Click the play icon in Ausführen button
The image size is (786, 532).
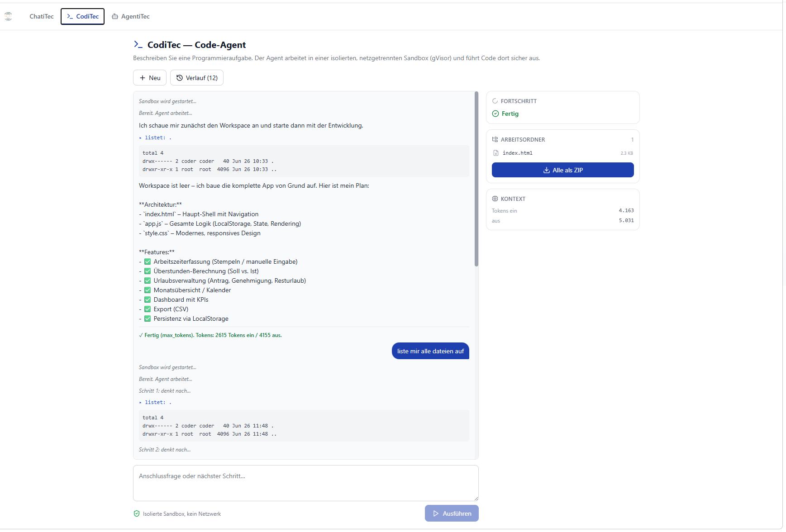[436, 513]
